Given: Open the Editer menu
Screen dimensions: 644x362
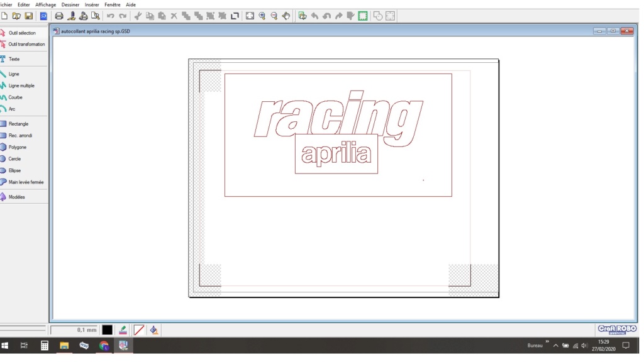Looking at the screenshot, I should (23, 5).
